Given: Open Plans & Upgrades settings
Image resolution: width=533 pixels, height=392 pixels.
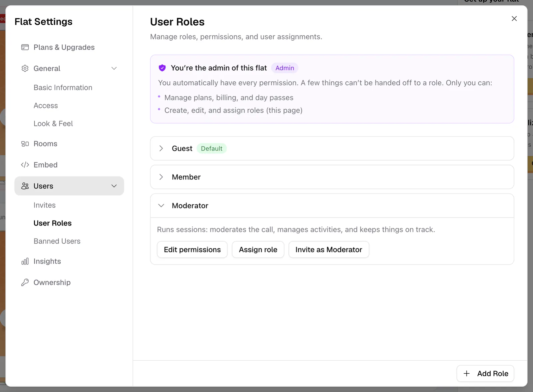Looking at the screenshot, I should (x=64, y=47).
